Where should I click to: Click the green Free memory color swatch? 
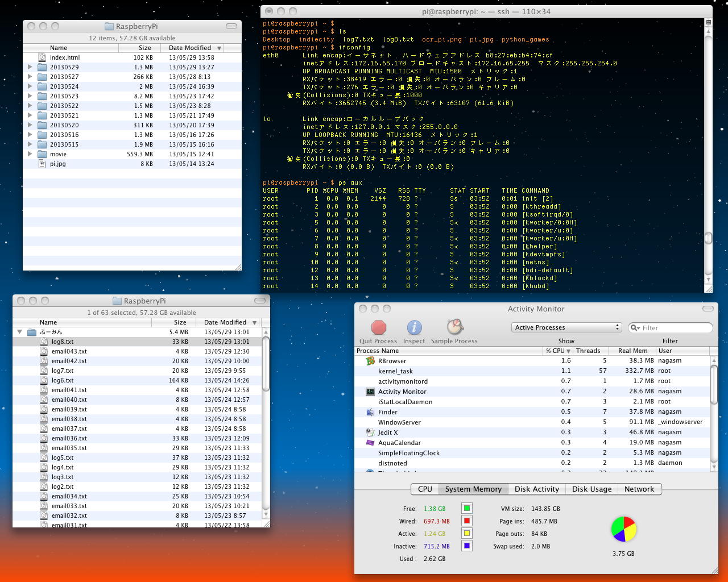[466, 509]
